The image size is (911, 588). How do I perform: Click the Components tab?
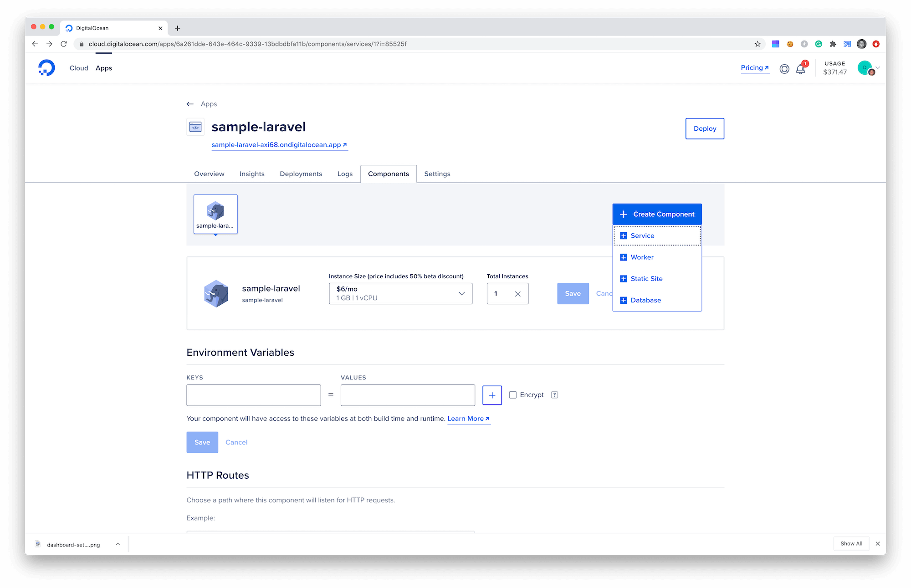(389, 174)
